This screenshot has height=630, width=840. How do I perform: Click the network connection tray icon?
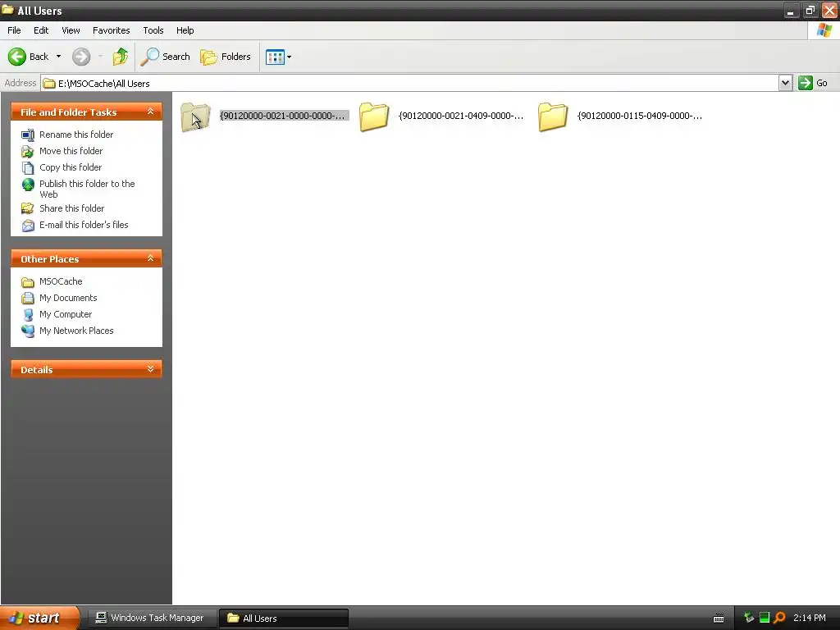click(x=748, y=618)
